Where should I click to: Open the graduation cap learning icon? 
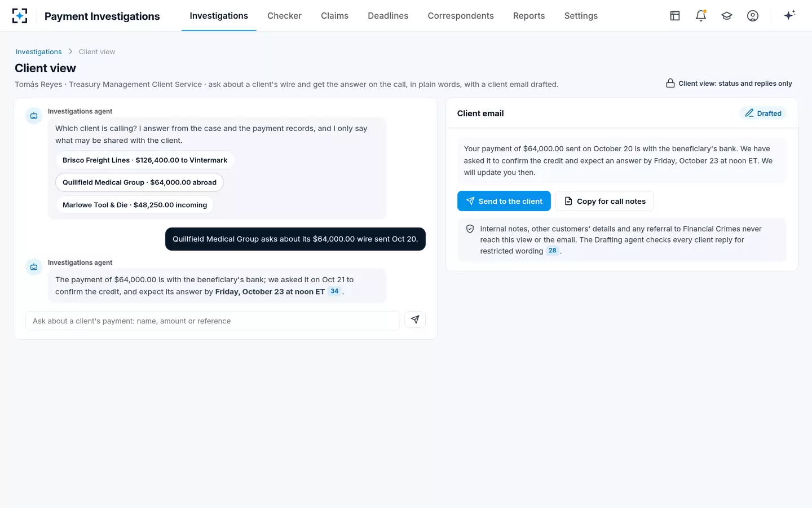pyautogui.click(x=727, y=16)
